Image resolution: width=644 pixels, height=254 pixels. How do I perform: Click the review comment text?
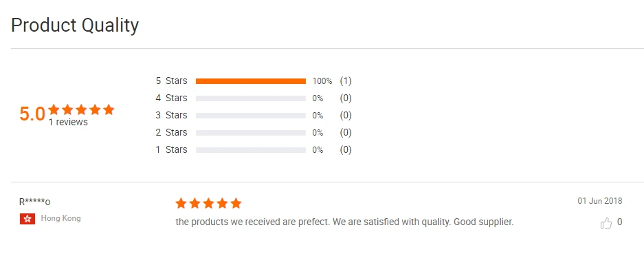click(344, 222)
